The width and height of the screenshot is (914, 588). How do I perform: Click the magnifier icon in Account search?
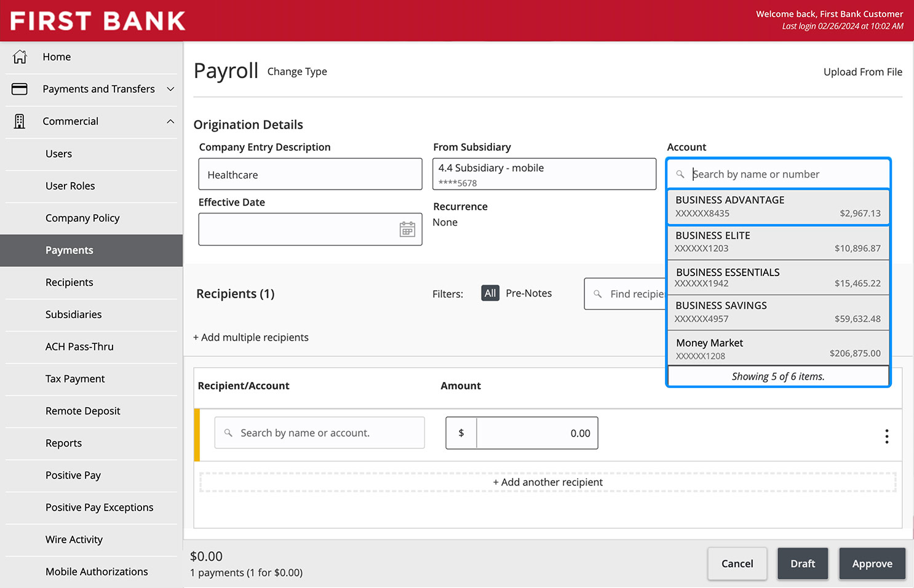pyautogui.click(x=680, y=174)
